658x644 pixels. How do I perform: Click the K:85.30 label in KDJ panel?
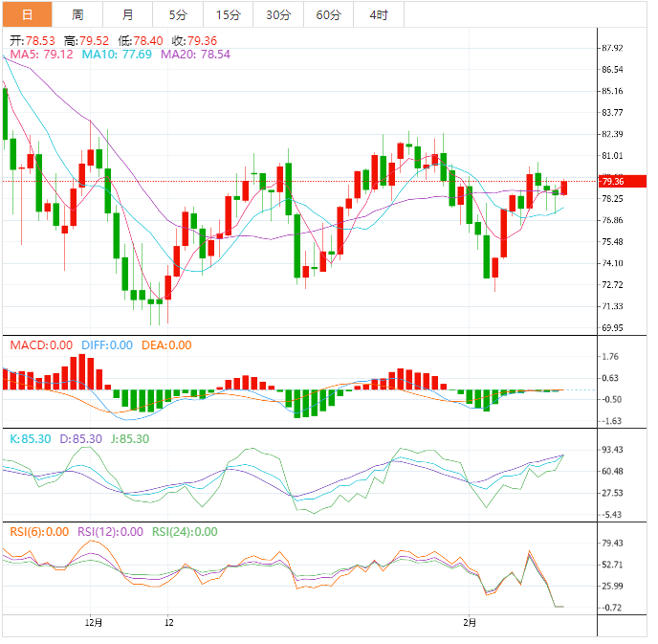coord(31,438)
